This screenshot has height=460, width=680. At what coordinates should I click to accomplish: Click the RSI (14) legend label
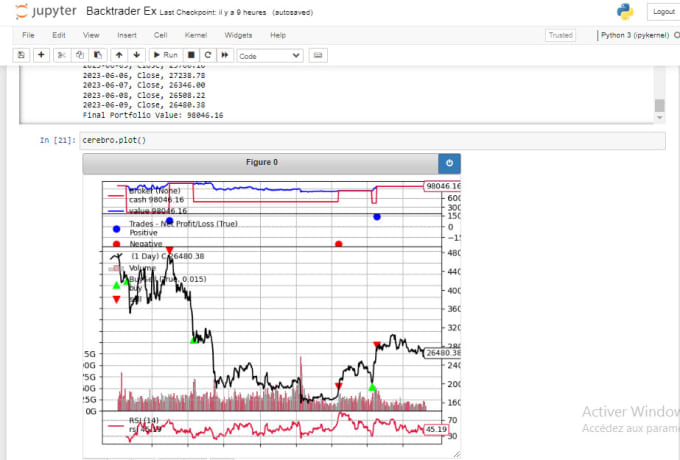point(144,420)
